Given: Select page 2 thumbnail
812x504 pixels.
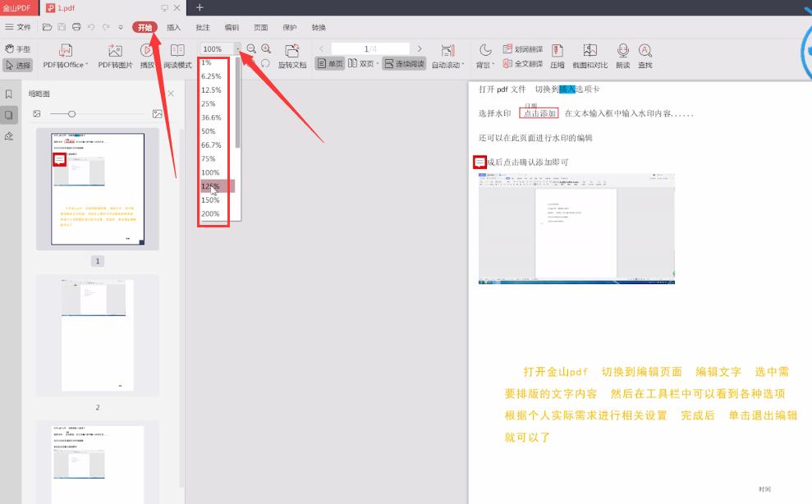Looking at the screenshot, I should [x=98, y=335].
